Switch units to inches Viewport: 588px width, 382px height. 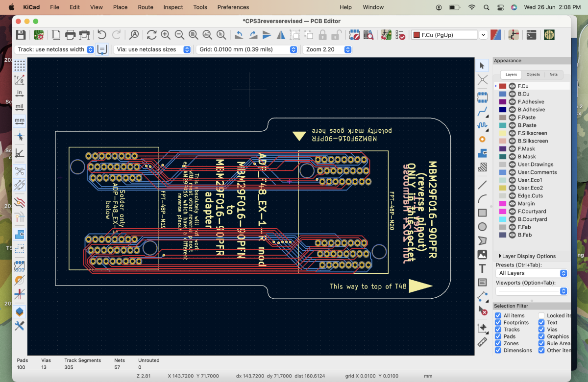[x=20, y=93]
